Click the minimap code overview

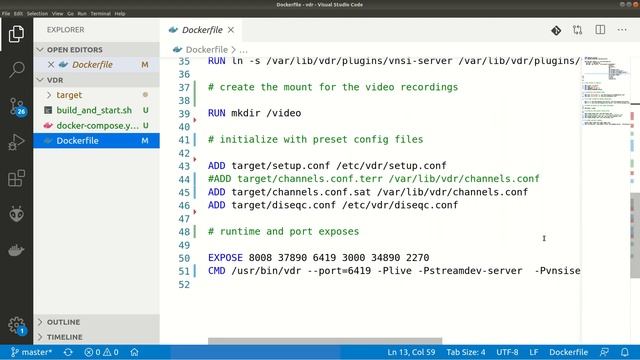point(606,91)
